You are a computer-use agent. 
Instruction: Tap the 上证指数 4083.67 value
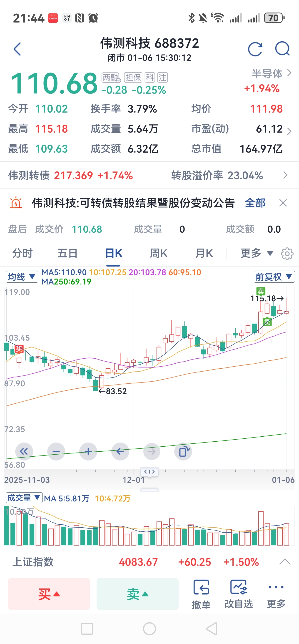(x=138, y=562)
